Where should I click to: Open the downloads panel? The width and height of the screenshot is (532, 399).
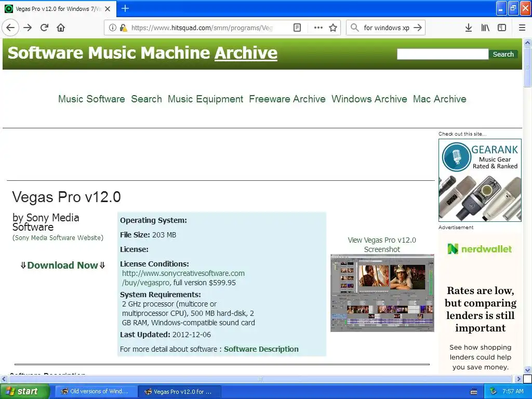[468, 28]
